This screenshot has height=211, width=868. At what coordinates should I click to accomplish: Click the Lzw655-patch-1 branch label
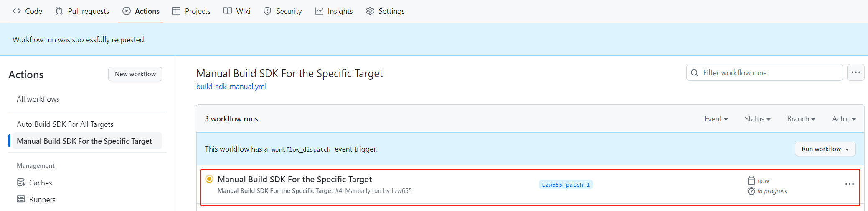(566, 185)
